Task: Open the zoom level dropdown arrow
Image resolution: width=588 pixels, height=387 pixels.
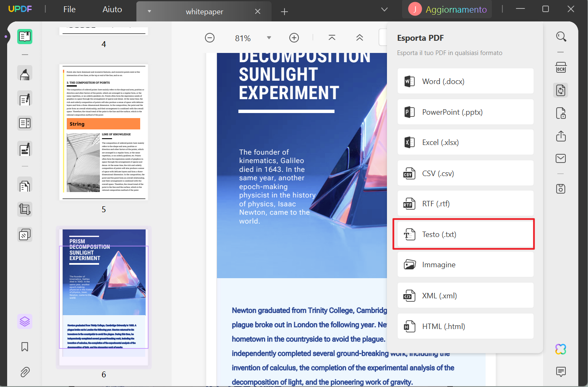Action: (x=269, y=38)
